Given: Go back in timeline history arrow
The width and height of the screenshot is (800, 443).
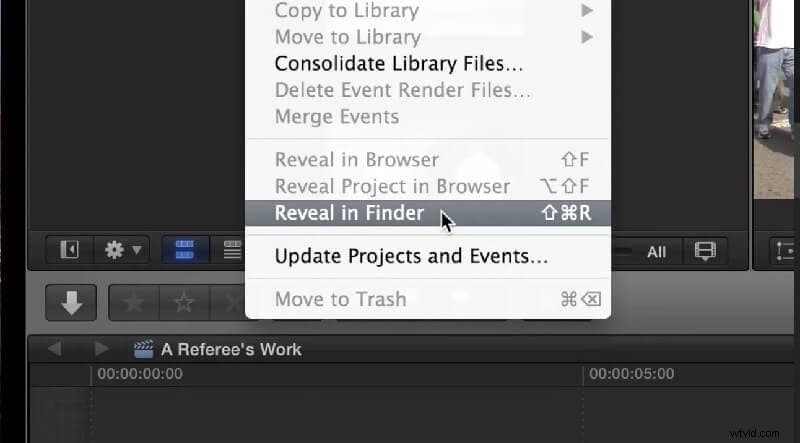Looking at the screenshot, I should coord(55,349).
